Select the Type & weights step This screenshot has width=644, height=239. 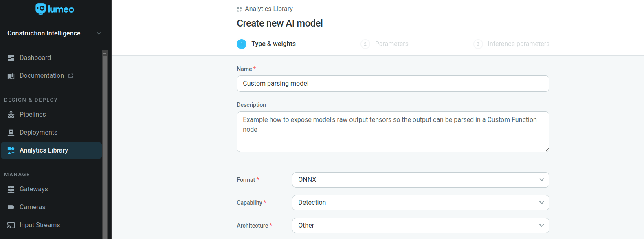273,44
